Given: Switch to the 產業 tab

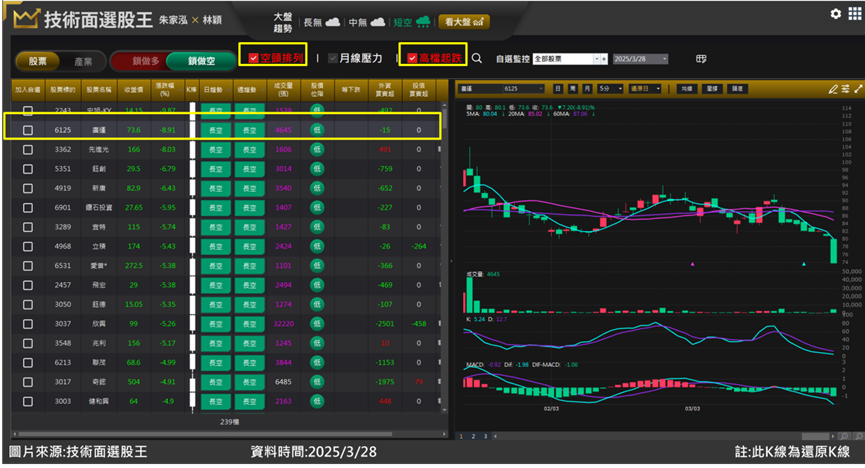Looking at the screenshot, I should click(x=83, y=61).
